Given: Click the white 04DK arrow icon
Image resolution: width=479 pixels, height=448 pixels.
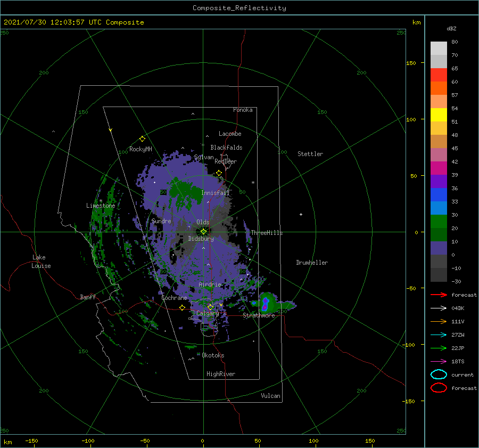Looking at the screenshot, I should point(439,308).
